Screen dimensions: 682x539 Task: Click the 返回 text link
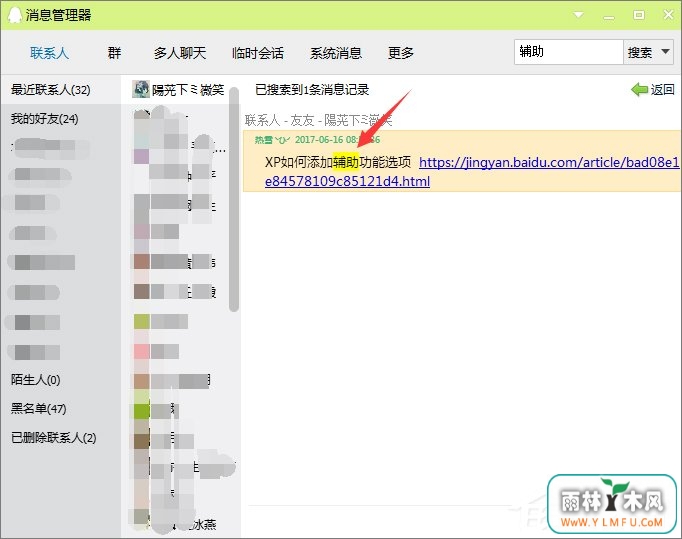[x=662, y=90]
